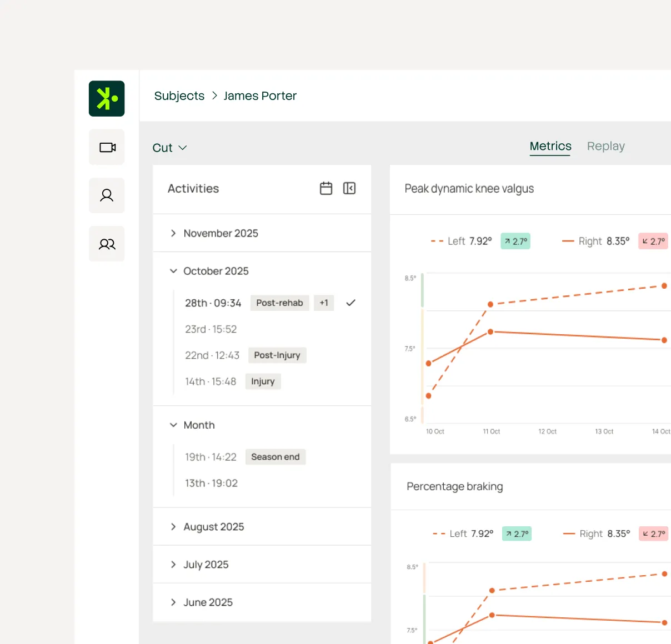The height and width of the screenshot is (644, 671).
Task: Click the green increase badge next to Left 7.92°
Action: [x=515, y=241]
